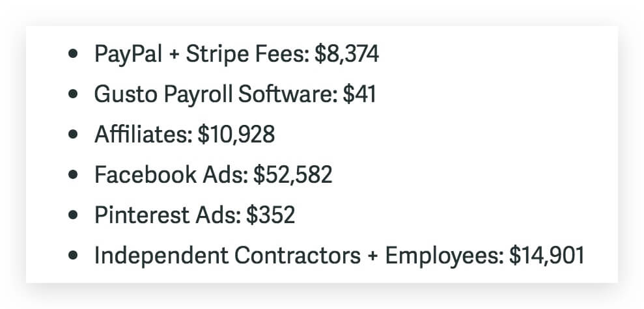This screenshot has width=644, height=309.
Task: Click the PayPal + Stripe Fees label
Action: [201, 55]
